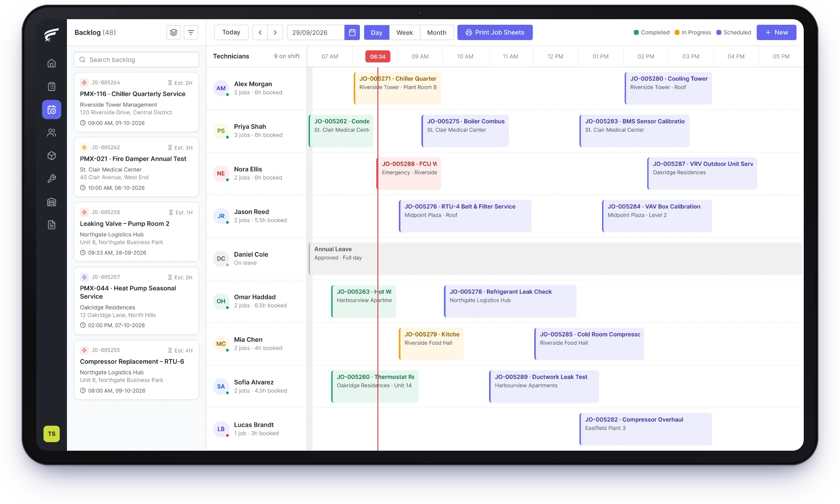Image resolution: width=840 pixels, height=504 pixels.
Task: Click the 29/09/2026 date field
Action: (x=316, y=32)
